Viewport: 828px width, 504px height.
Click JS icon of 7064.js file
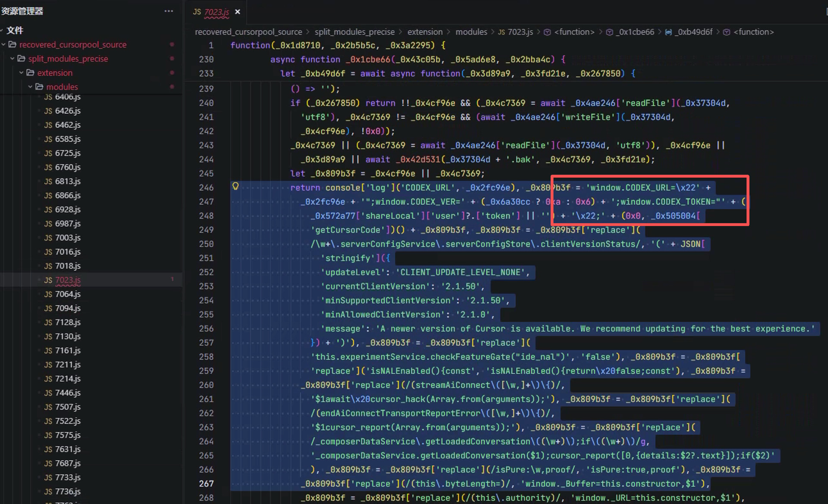point(48,294)
